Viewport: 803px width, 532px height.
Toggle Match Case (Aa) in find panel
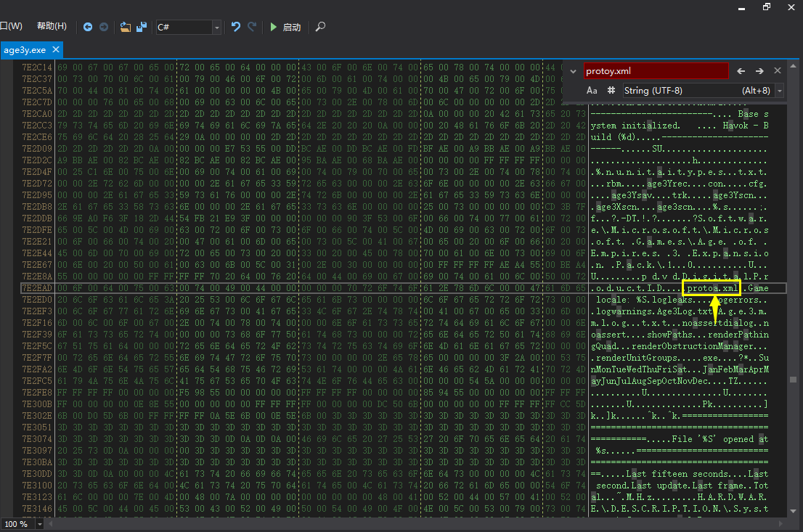point(592,91)
